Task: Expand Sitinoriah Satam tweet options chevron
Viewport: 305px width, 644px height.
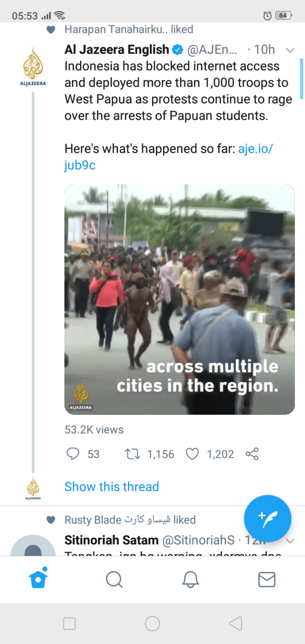Action: click(x=290, y=541)
